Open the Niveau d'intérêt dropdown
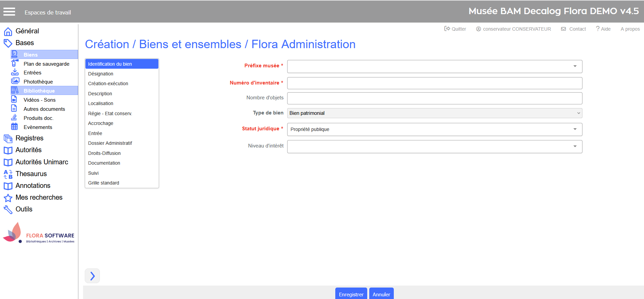Image resolution: width=644 pixels, height=299 pixels. point(434,146)
